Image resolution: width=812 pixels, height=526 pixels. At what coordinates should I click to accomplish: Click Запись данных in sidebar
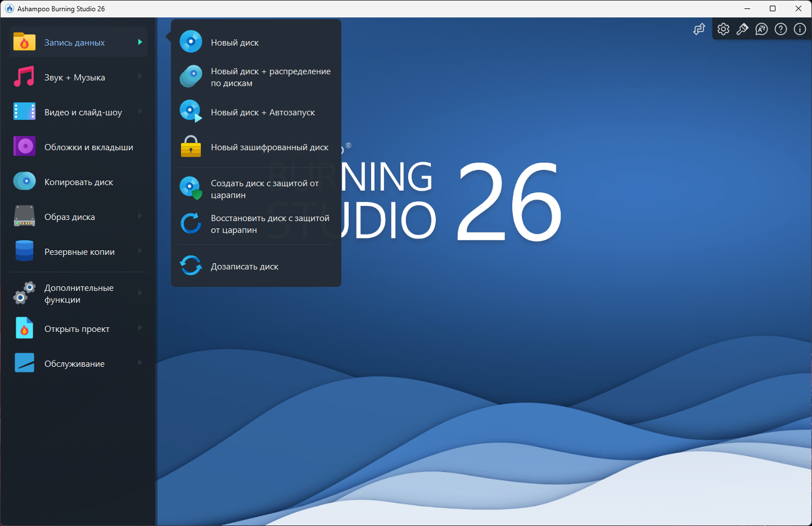[74, 43]
